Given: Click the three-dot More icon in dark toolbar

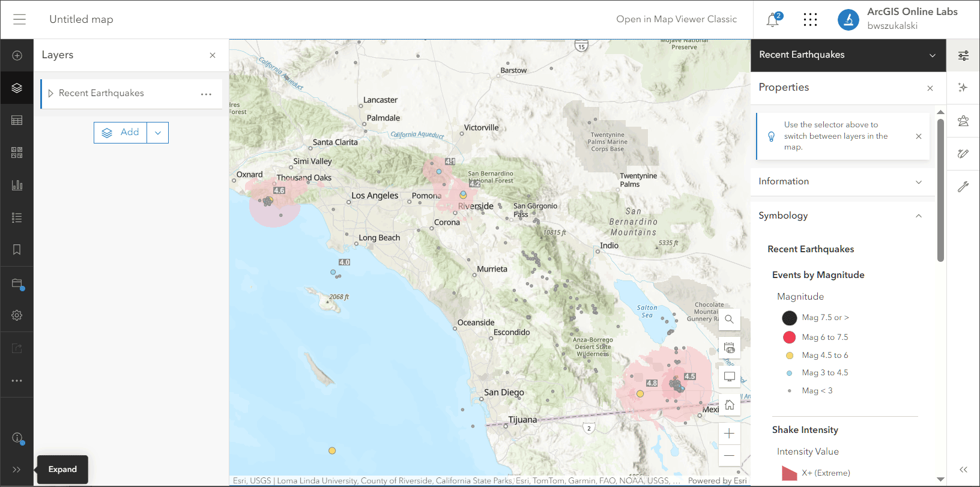Looking at the screenshot, I should tap(17, 381).
